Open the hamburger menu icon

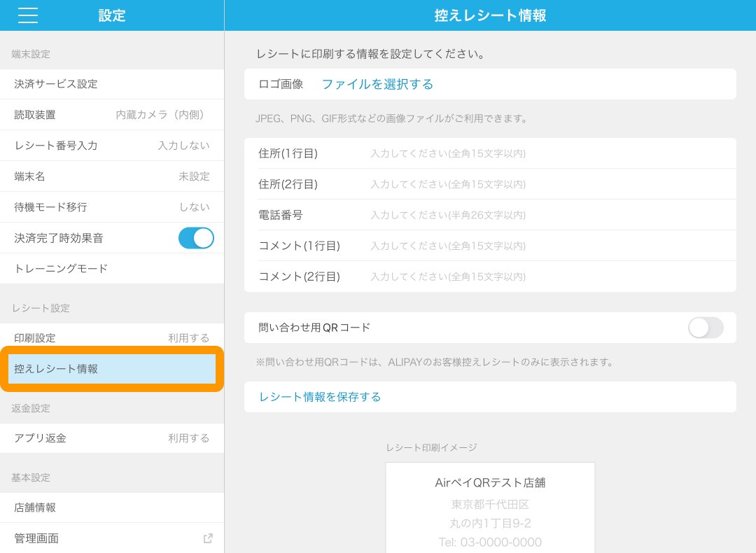click(28, 15)
